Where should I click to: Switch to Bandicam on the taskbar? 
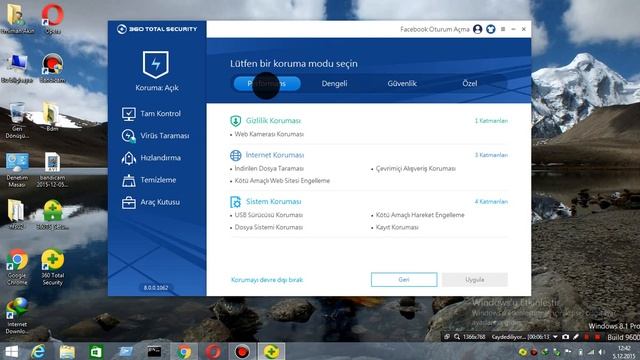pos(242,352)
